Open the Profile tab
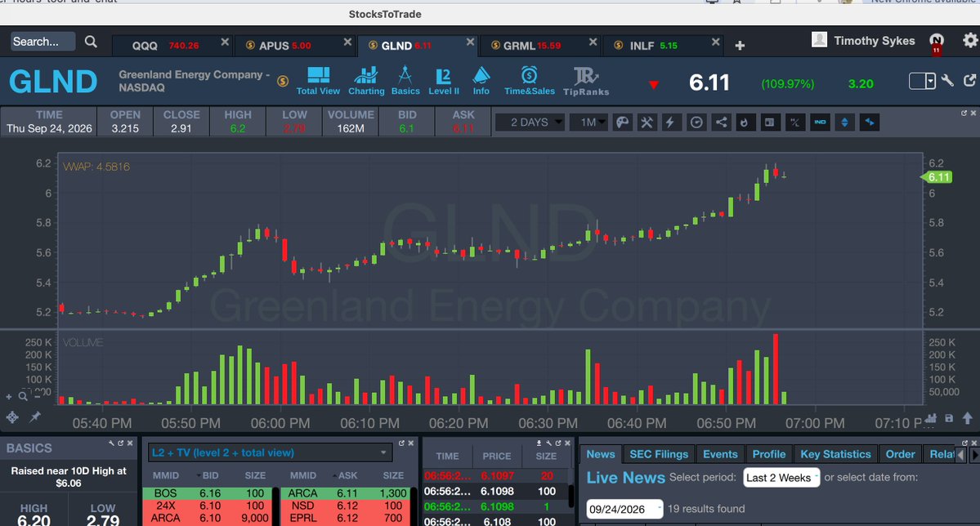The width and height of the screenshot is (980, 526). pyautogui.click(x=769, y=454)
